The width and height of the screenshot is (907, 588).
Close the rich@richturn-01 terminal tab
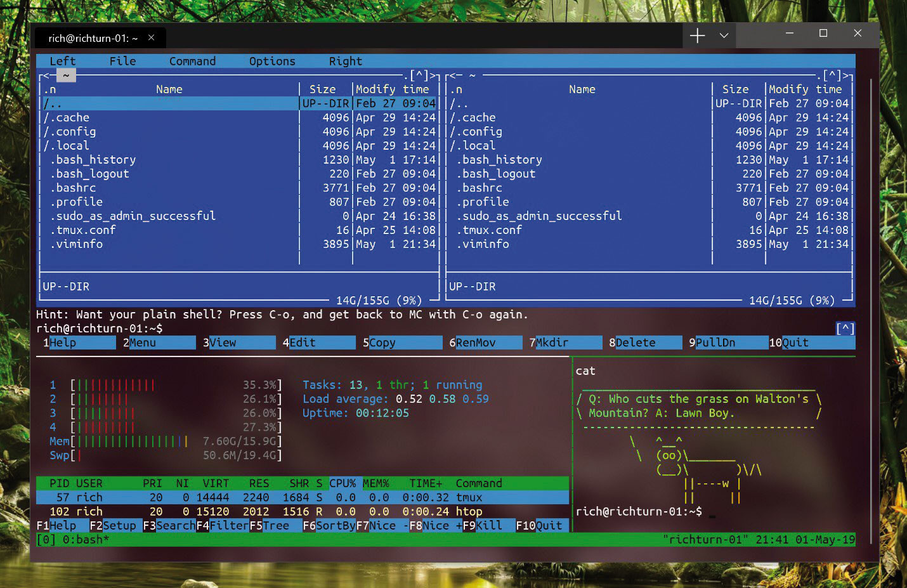(151, 37)
